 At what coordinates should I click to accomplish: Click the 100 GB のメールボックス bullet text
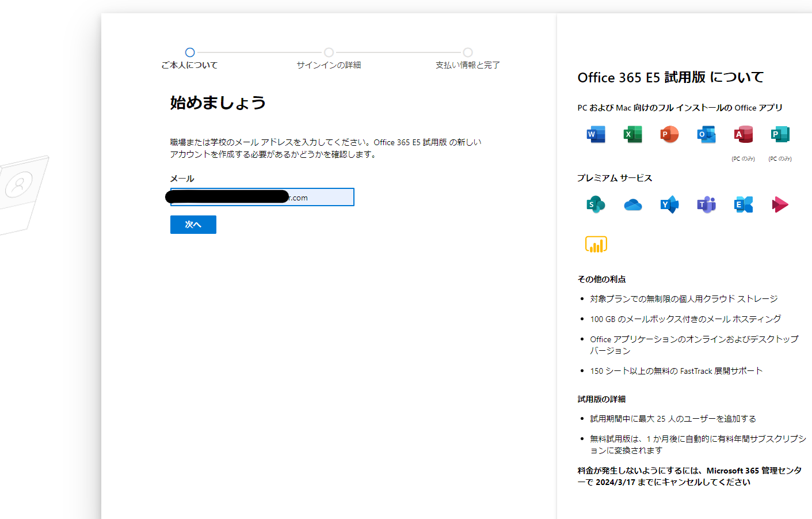685,319
